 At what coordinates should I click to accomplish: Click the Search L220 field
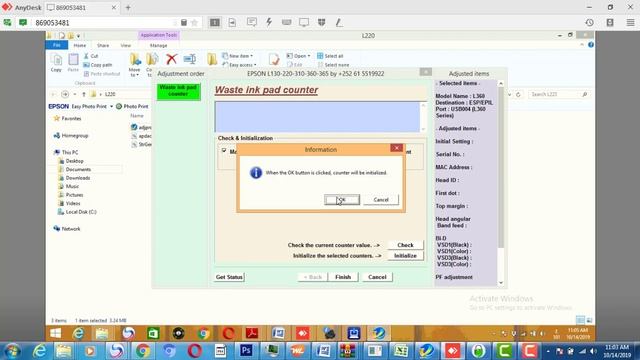coord(558,94)
